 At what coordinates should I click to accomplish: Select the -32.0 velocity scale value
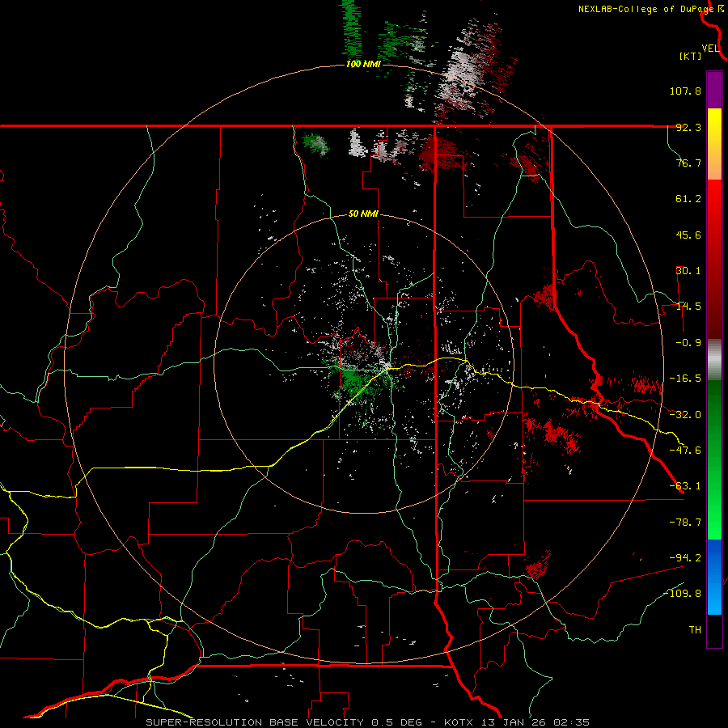pyautogui.click(x=685, y=415)
